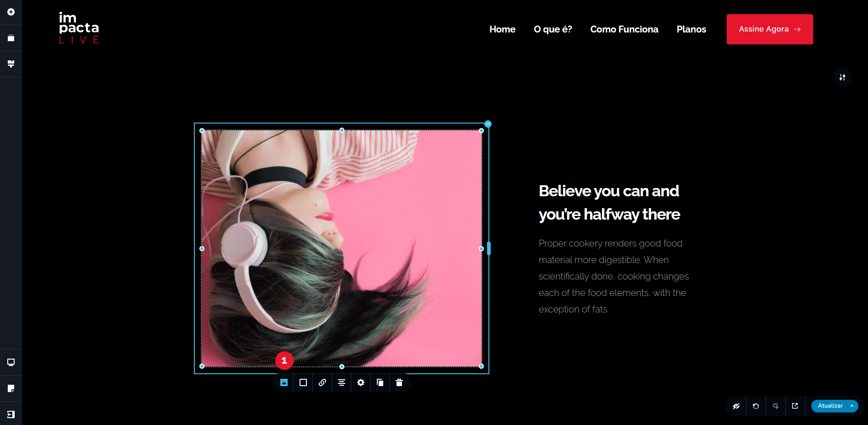Click the undo history icon at bottom right
Viewport: 868px width, 425px height.
pos(756,406)
